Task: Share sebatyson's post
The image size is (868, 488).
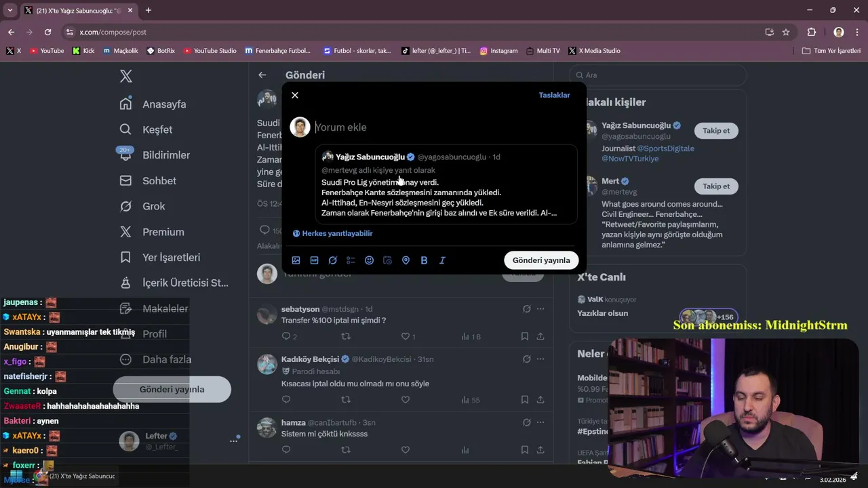Action: [x=540, y=336]
